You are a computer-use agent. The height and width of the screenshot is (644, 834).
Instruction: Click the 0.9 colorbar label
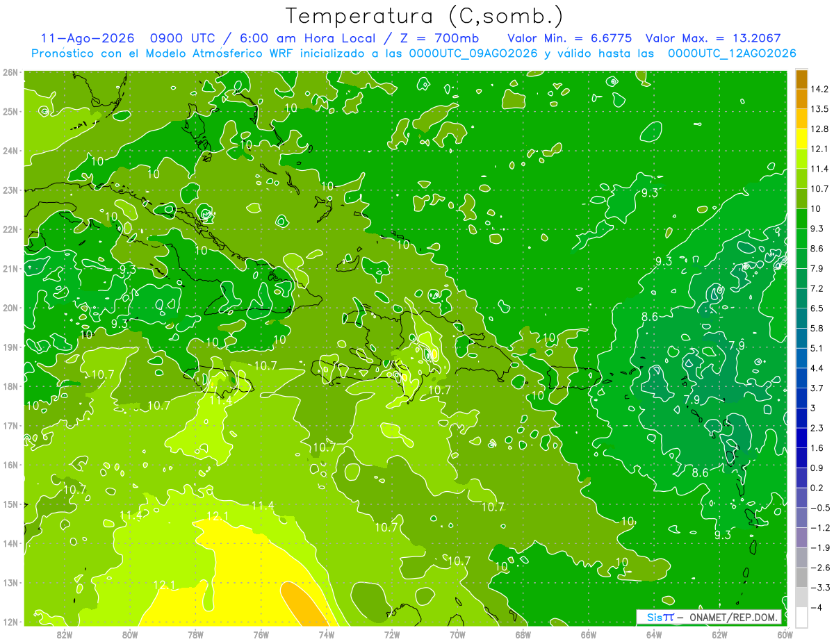point(817,468)
